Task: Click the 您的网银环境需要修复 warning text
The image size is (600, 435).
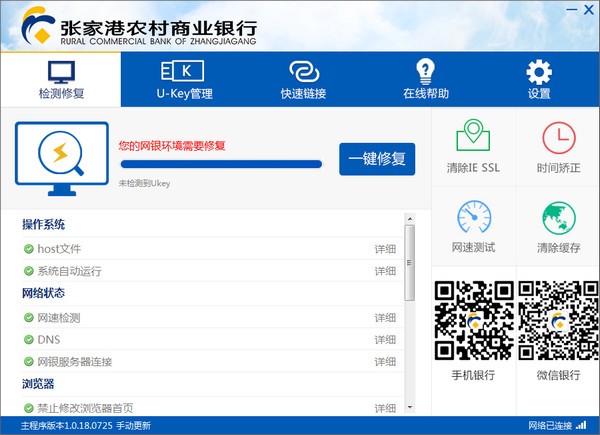Action: [x=172, y=146]
